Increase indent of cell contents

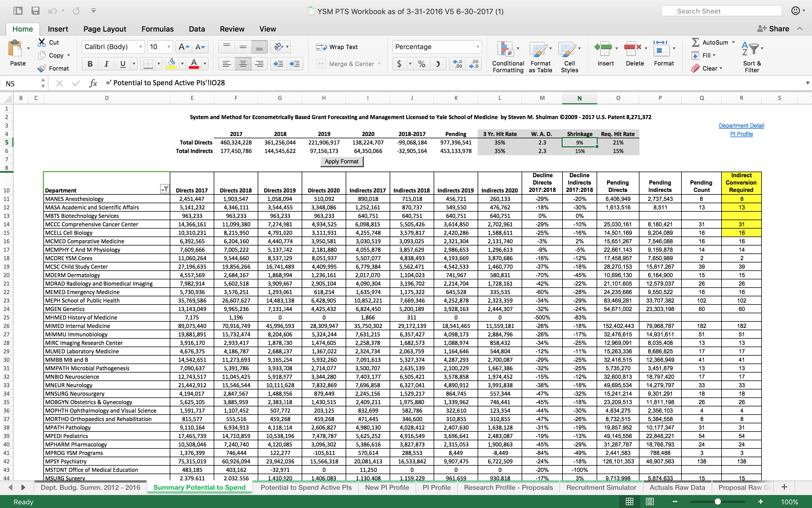[x=295, y=64]
